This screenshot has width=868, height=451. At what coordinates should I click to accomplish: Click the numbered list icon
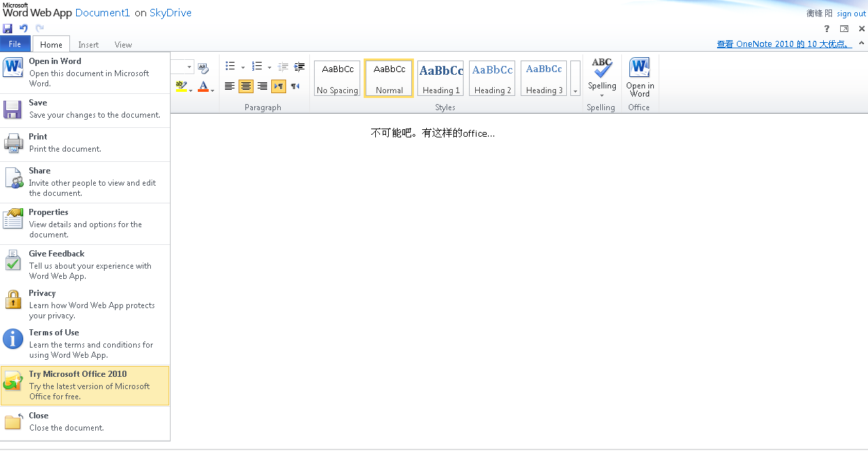257,67
